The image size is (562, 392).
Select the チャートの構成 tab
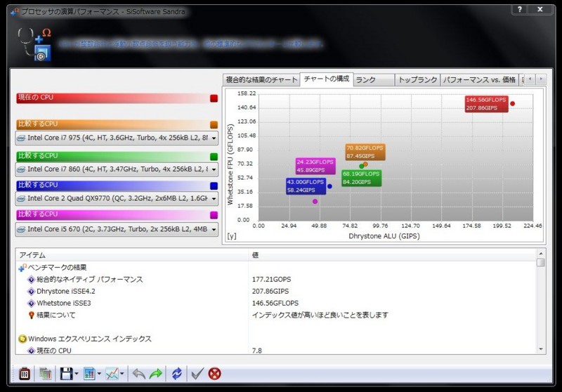point(327,79)
